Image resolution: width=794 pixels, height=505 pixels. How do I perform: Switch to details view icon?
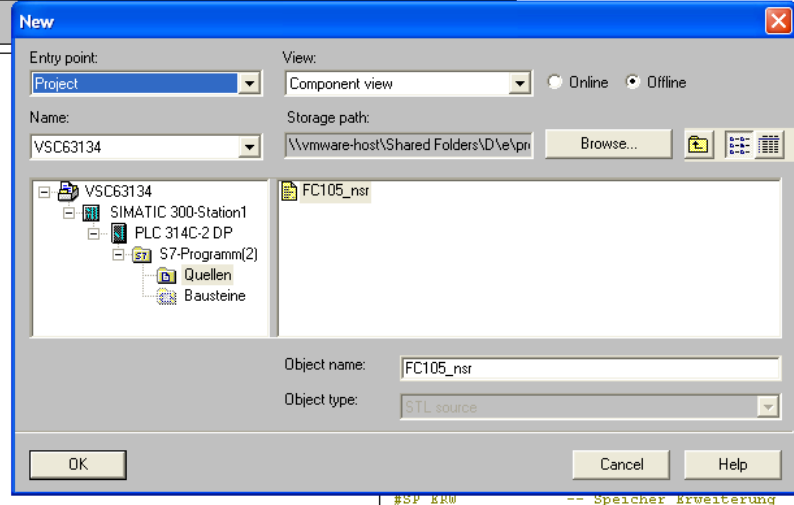(768, 145)
